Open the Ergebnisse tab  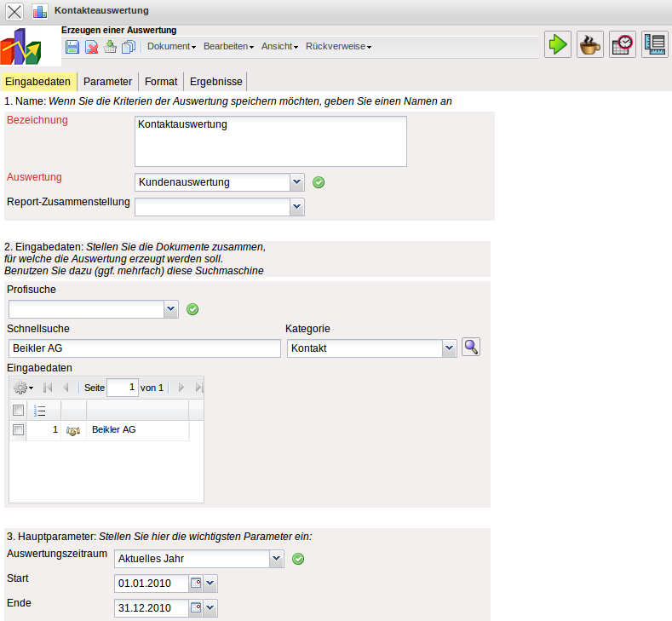coord(215,82)
